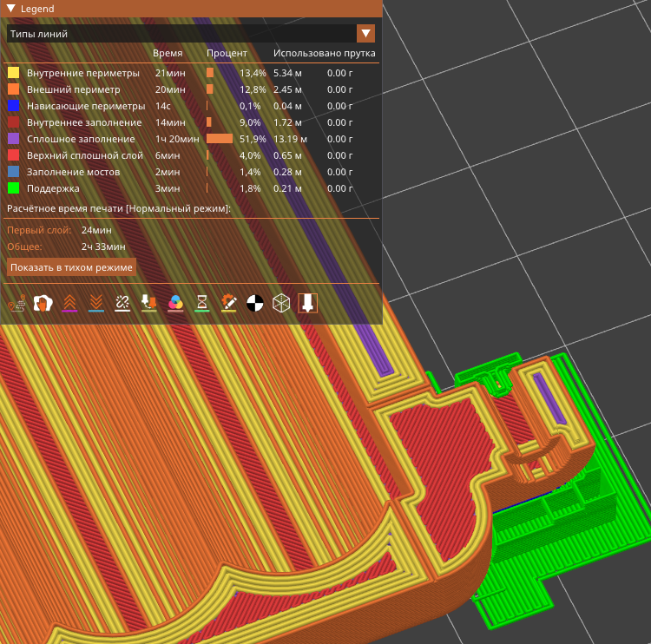651x644 pixels.
Task: Toggle the wipe moves icon
Action: coord(43,303)
